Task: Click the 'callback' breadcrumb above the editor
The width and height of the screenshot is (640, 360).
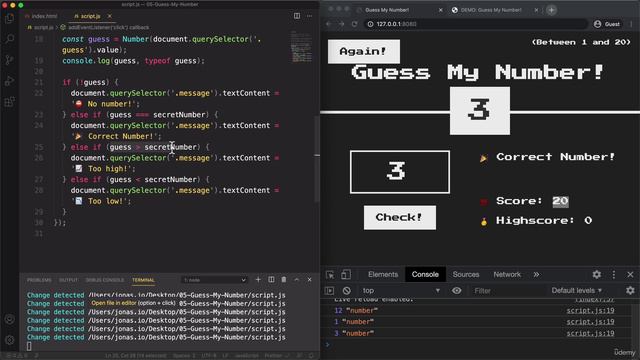Action: tap(139, 27)
